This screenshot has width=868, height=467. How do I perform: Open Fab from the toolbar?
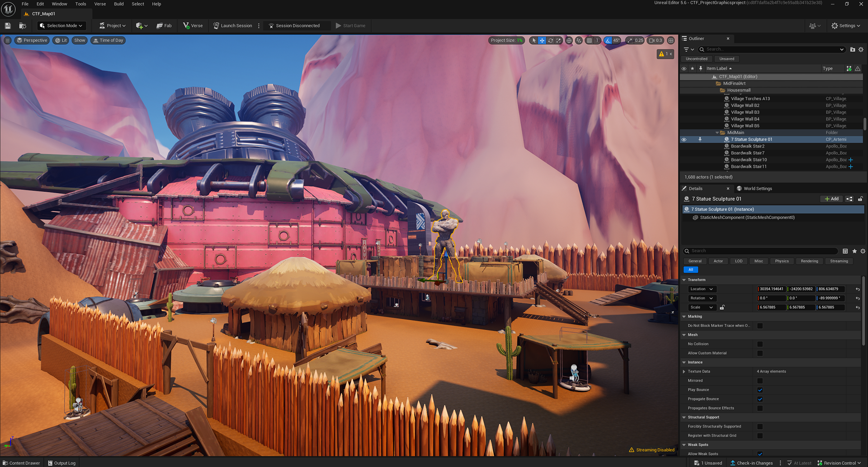(x=164, y=26)
